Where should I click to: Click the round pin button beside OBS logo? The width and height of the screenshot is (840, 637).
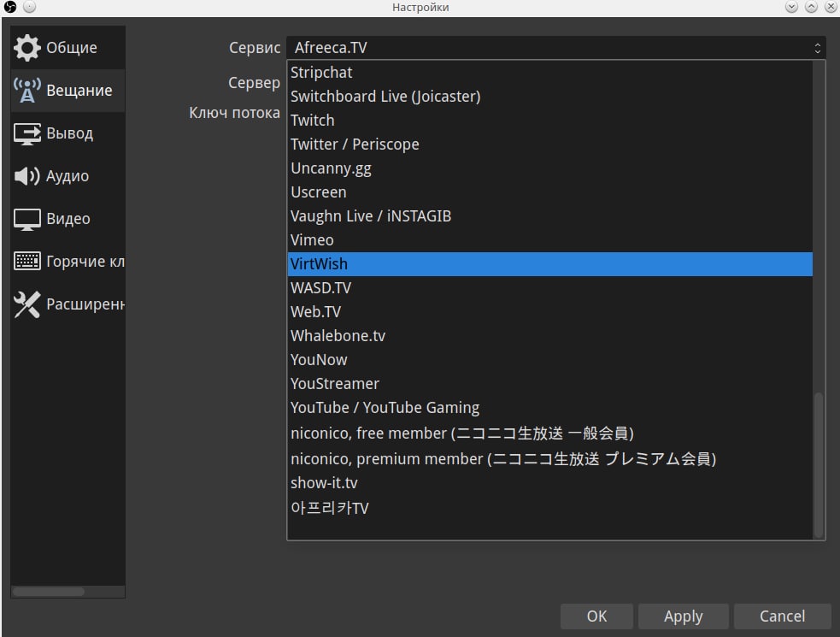coord(29,7)
